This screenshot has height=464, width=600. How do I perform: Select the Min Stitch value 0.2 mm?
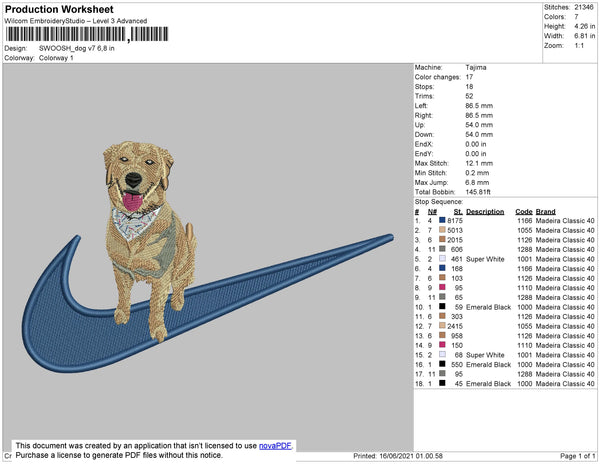pyautogui.click(x=477, y=173)
